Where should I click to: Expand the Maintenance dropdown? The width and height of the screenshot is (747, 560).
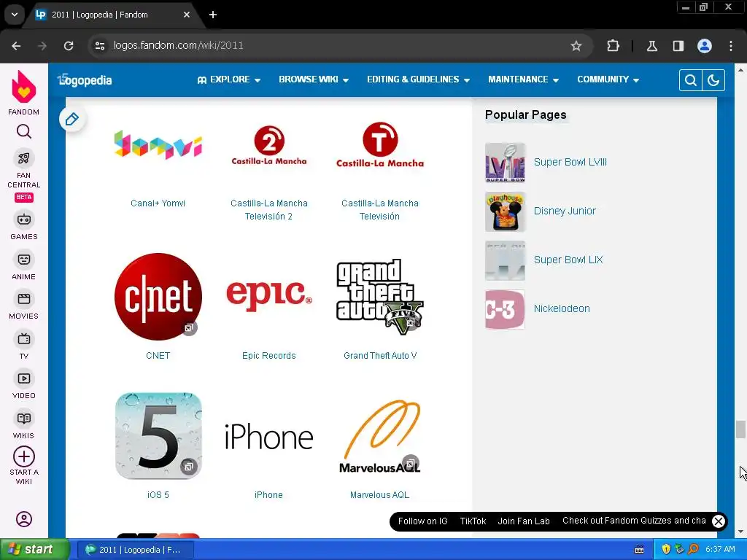coord(523,79)
